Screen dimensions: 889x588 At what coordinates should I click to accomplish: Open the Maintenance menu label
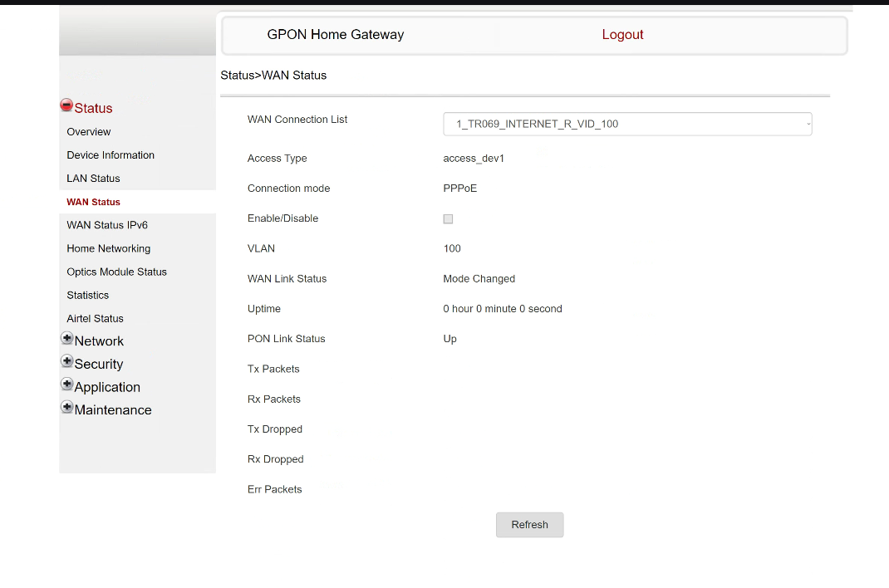click(113, 410)
